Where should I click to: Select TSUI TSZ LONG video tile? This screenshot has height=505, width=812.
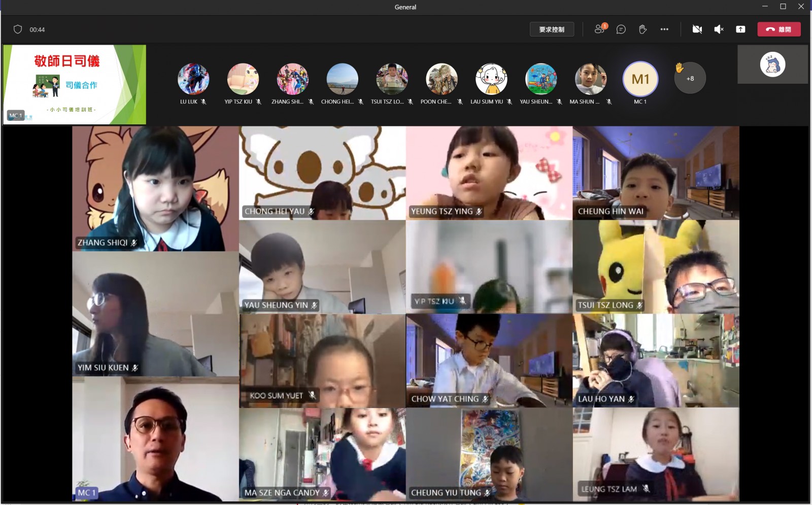click(x=656, y=267)
